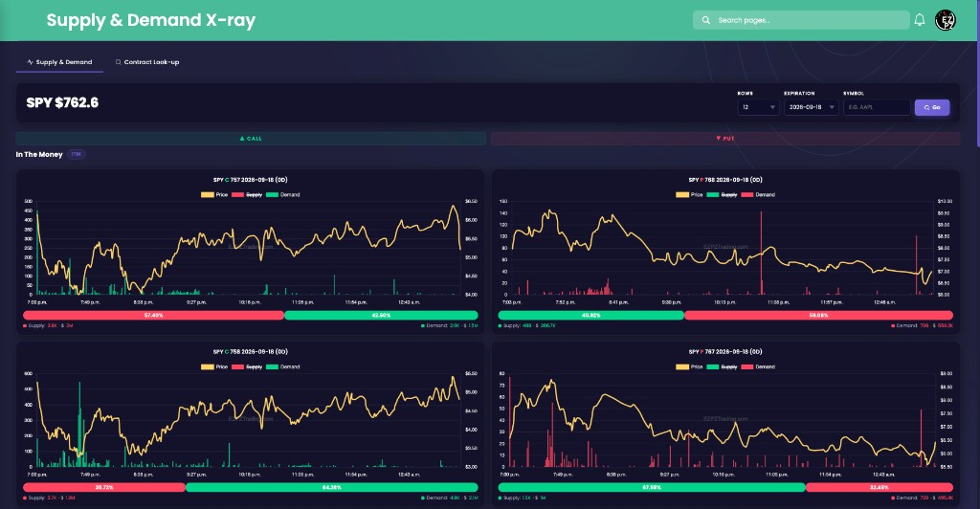Click the magnifier in Search pages box
Image resolution: width=980 pixels, height=509 pixels.
pyautogui.click(x=705, y=20)
